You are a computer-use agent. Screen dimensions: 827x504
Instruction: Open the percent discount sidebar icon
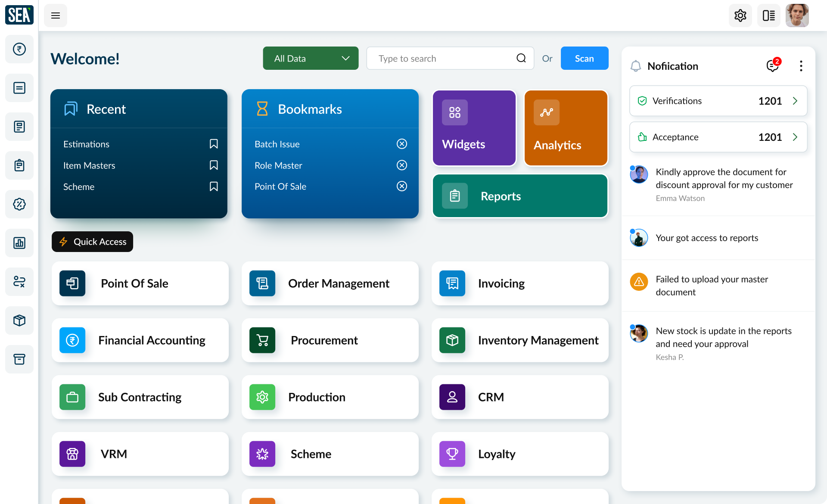coord(19,204)
